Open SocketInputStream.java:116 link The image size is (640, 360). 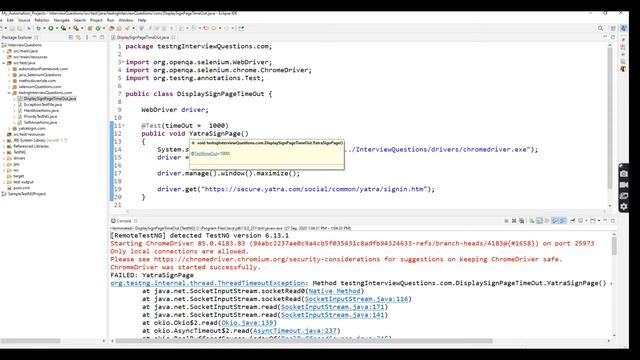point(356,299)
